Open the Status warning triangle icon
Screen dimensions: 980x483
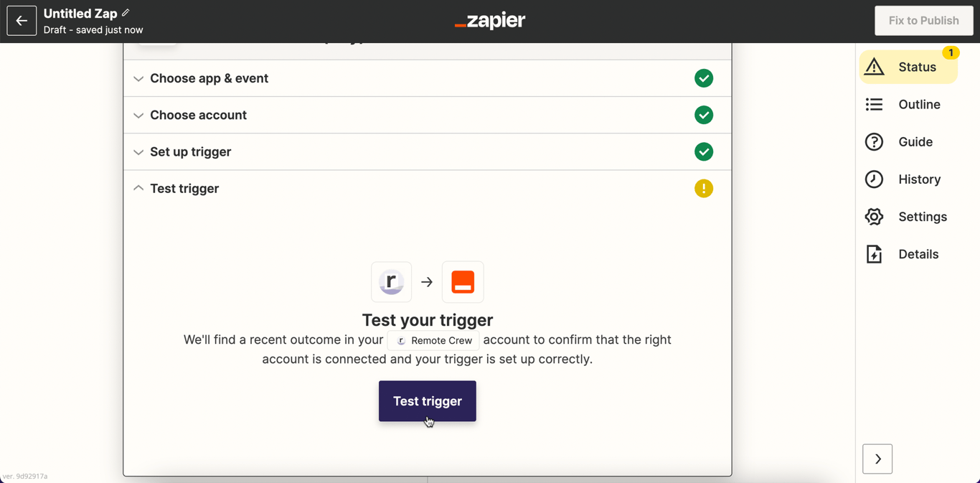874,67
